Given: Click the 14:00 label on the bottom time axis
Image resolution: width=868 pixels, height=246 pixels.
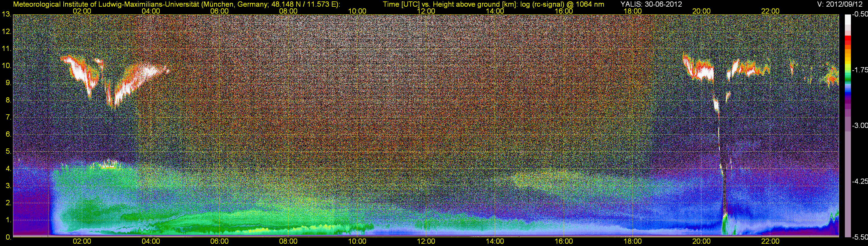Looking at the screenshot, I should [495, 241].
